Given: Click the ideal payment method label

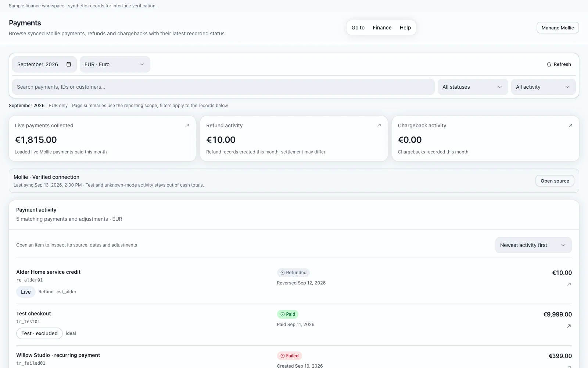Looking at the screenshot, I should point(71,333).
